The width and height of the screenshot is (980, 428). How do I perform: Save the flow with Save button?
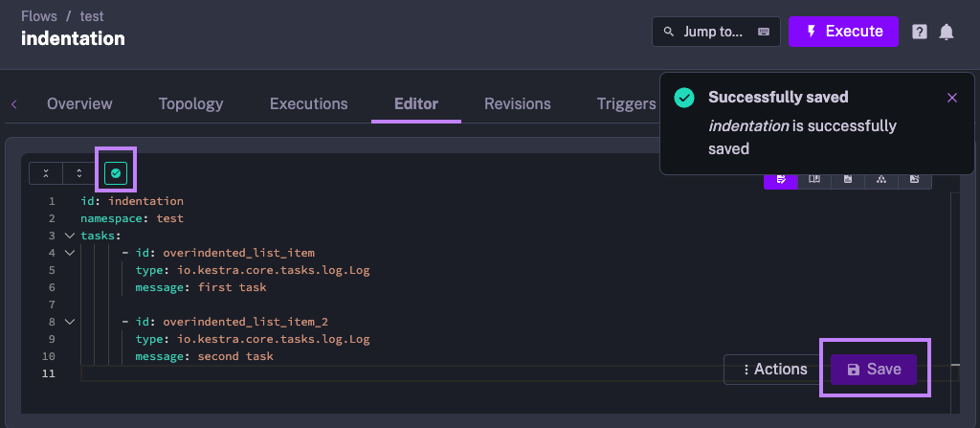pos(874,370)
